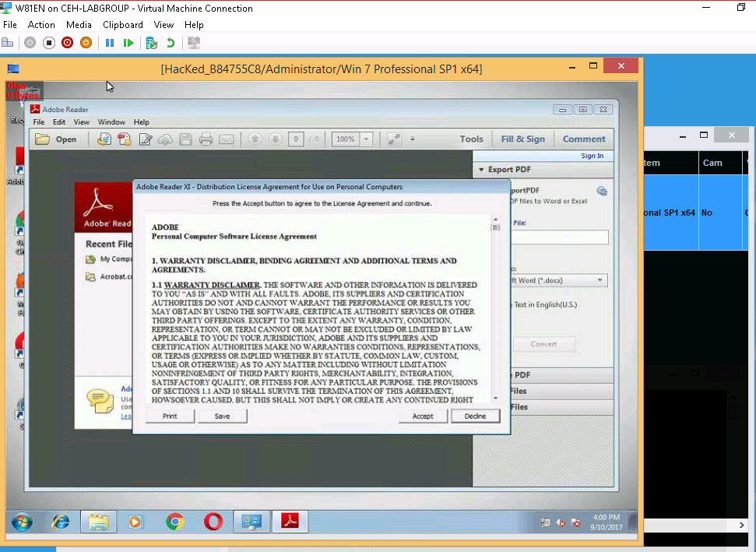Open Adobe Reader Edit menu
Image resolution: width=756 pixels, height=552 pixels.
(59, 122)
